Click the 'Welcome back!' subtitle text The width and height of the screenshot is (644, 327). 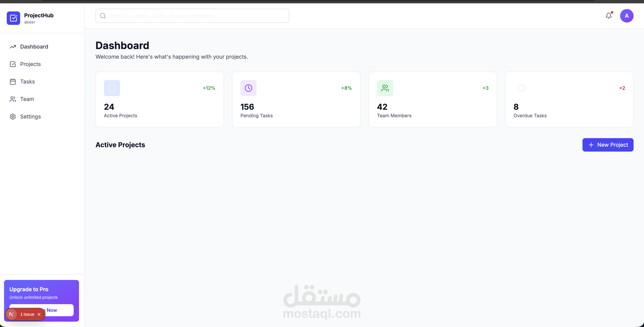pos(172,57)
